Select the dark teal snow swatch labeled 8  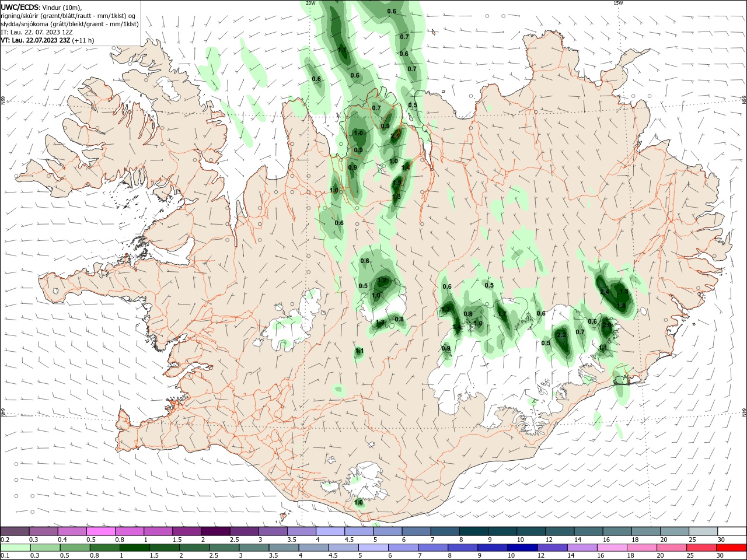(473, 531)
